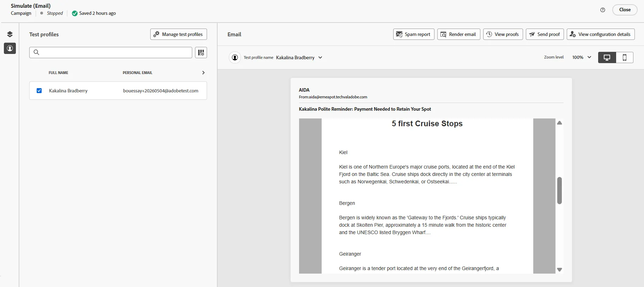Click the email preview scrollbar thumb
The image size is (644, 287).
coord(559,190)
